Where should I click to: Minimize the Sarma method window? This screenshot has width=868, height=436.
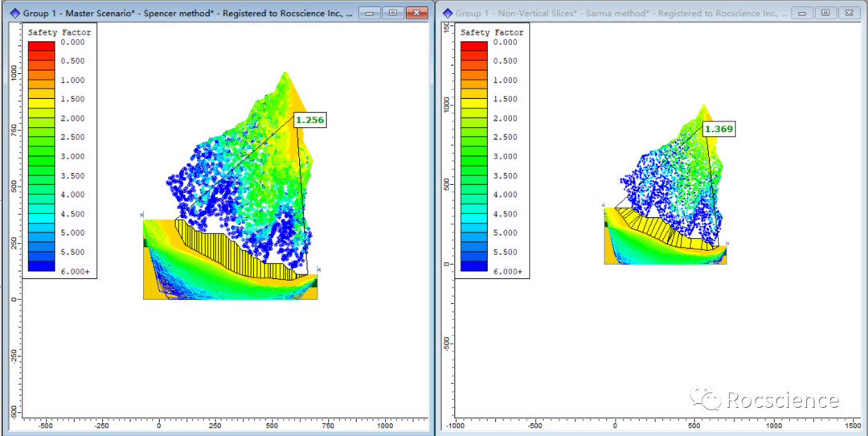point(803,13)
